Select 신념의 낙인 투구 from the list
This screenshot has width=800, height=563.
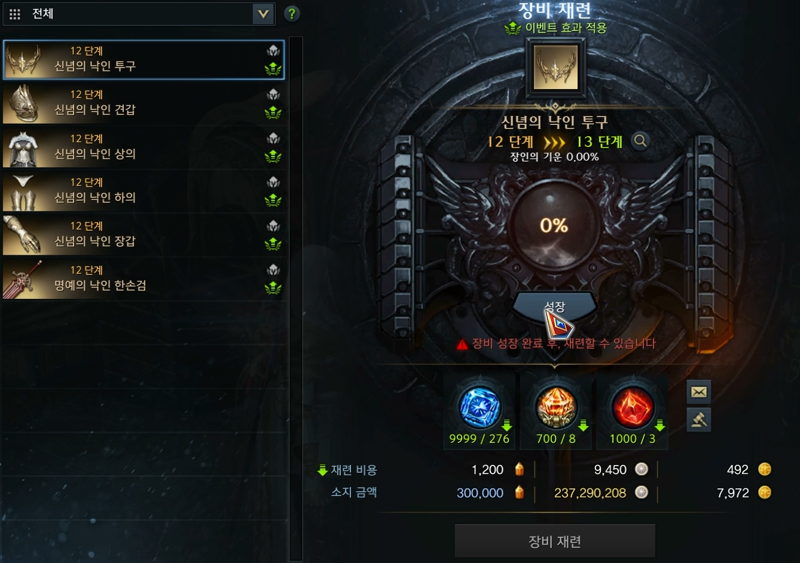pyautogui.click(x=143, y=59)
